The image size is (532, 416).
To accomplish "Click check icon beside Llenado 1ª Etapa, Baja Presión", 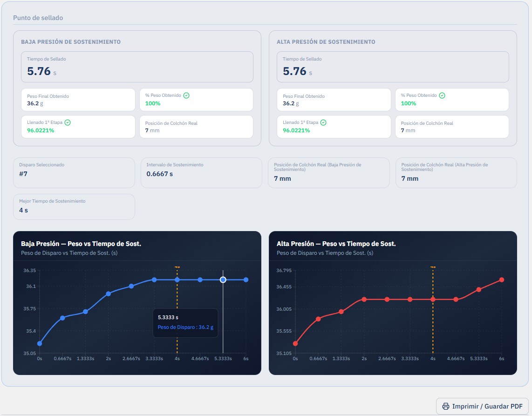I will [x=68, y=123].
